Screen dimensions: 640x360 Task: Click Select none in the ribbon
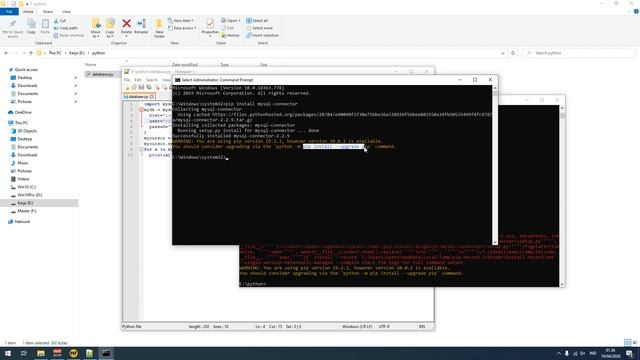coord(259,28)
